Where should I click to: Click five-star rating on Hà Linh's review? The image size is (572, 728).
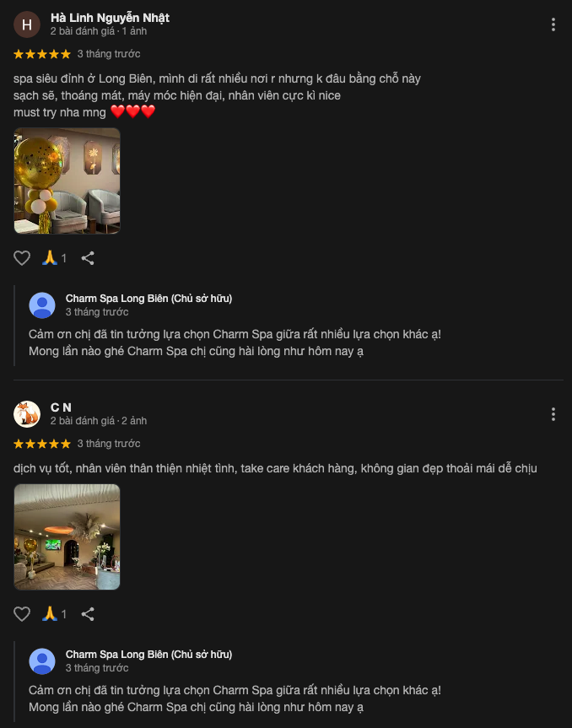(42, 54)
